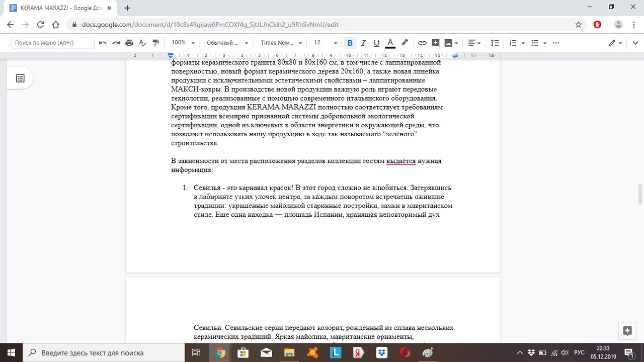Open the Chrome three-dot menu
644x362 pixels.
tap(633, 24)
